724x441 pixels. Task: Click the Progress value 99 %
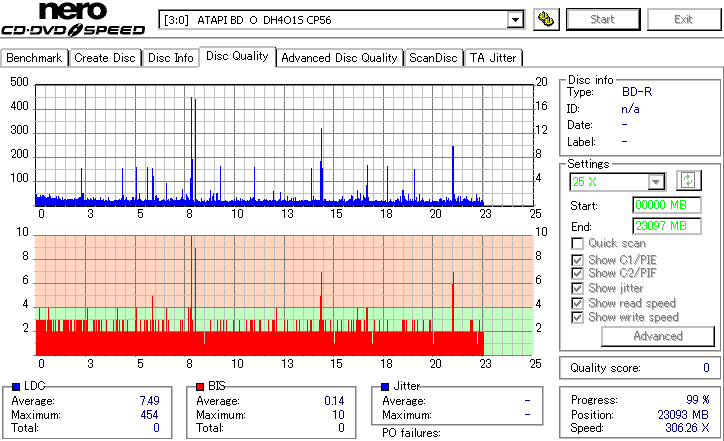(698, 399)
